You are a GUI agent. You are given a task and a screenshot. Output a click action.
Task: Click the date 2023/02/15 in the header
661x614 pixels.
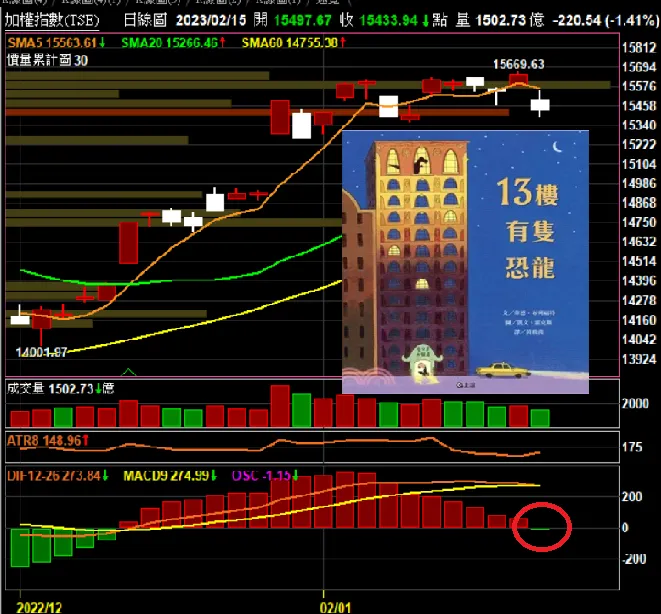(211, 20)
